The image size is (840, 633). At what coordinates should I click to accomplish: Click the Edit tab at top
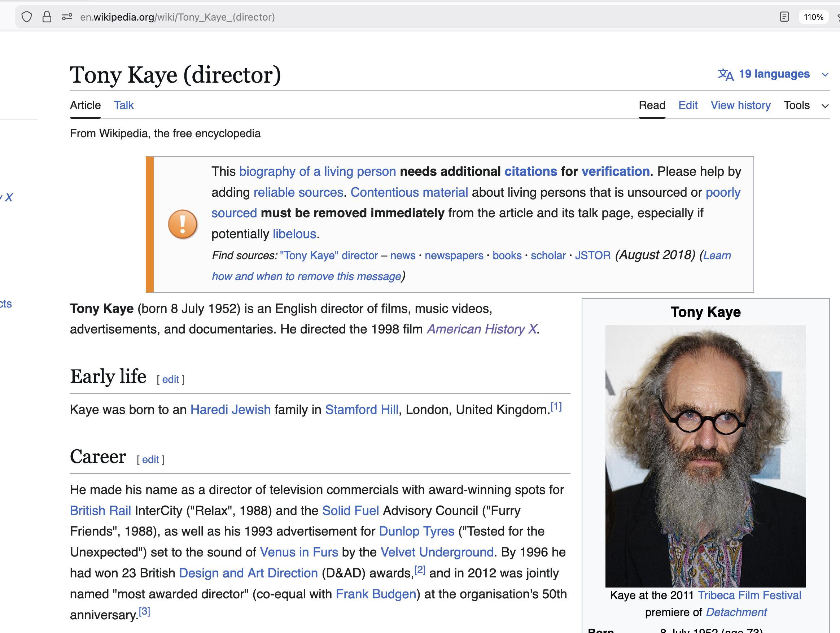(688, 105)
